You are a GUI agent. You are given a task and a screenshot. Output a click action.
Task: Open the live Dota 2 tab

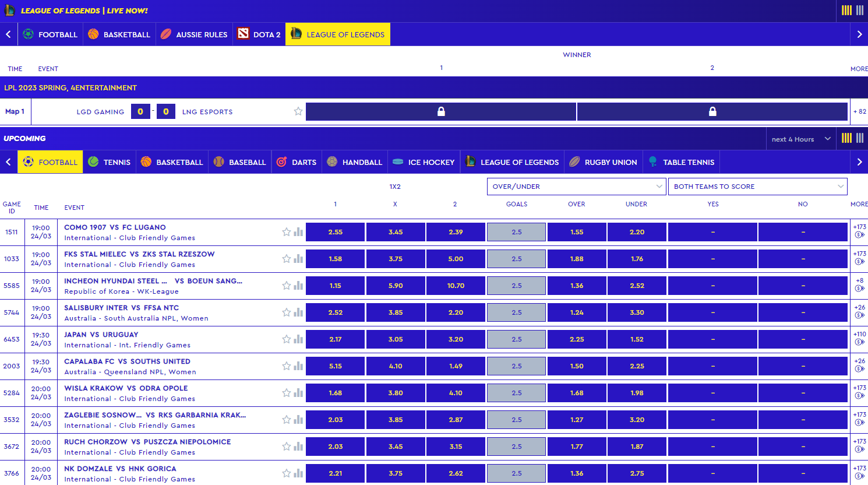click(259, 34)
